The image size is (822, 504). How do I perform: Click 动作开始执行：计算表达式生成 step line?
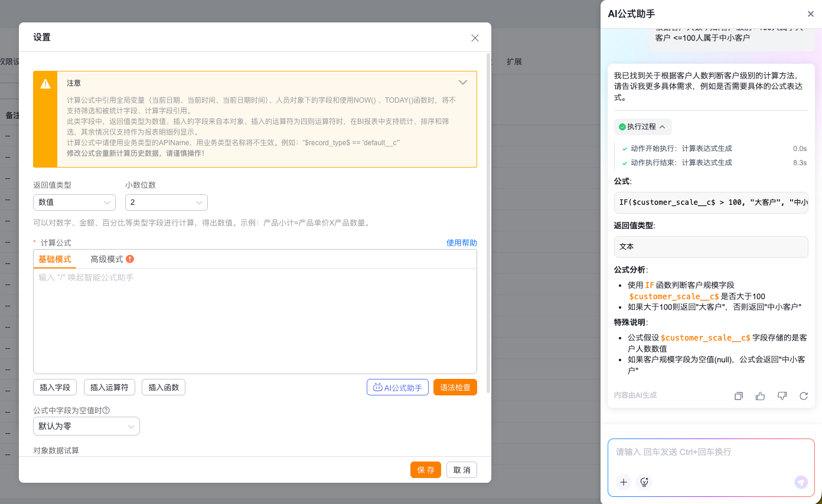(681, 149)
